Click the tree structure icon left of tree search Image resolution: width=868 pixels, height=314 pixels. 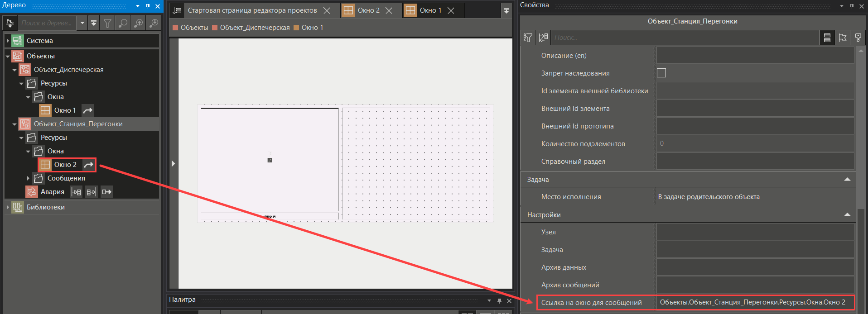[10, 23]
